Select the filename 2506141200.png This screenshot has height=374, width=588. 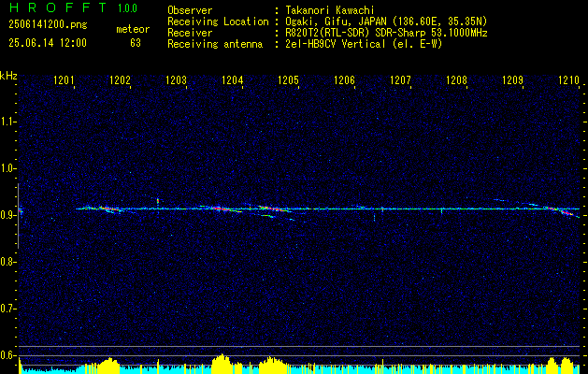(x=48, y=24)
